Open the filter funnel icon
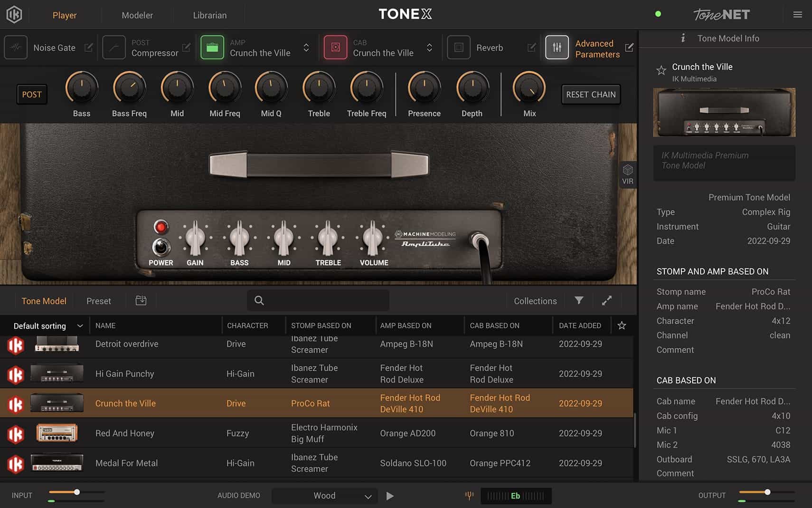This screenshot has width=812, height=508. coord(579,300)
